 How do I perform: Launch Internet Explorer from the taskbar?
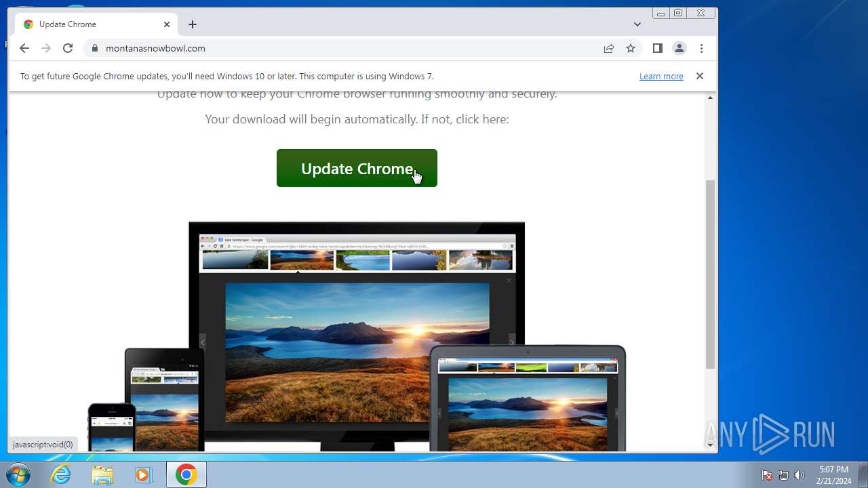tap(61, 475)
